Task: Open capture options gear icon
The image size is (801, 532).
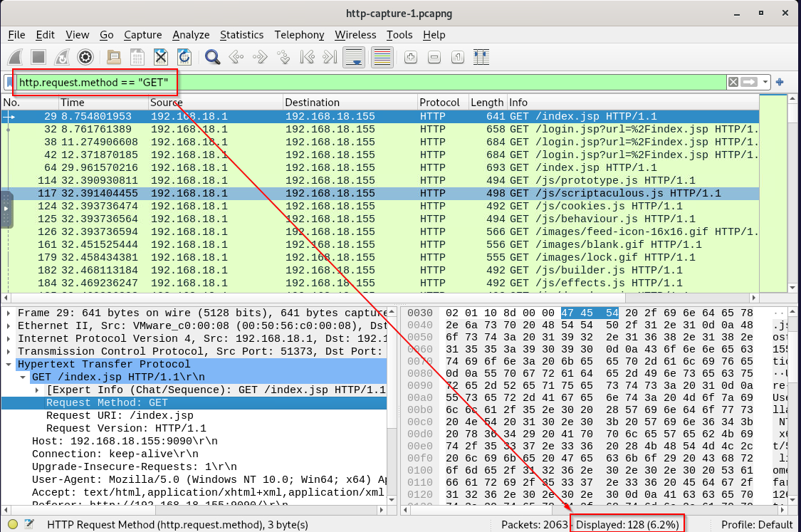Action: tap(85, 57)
